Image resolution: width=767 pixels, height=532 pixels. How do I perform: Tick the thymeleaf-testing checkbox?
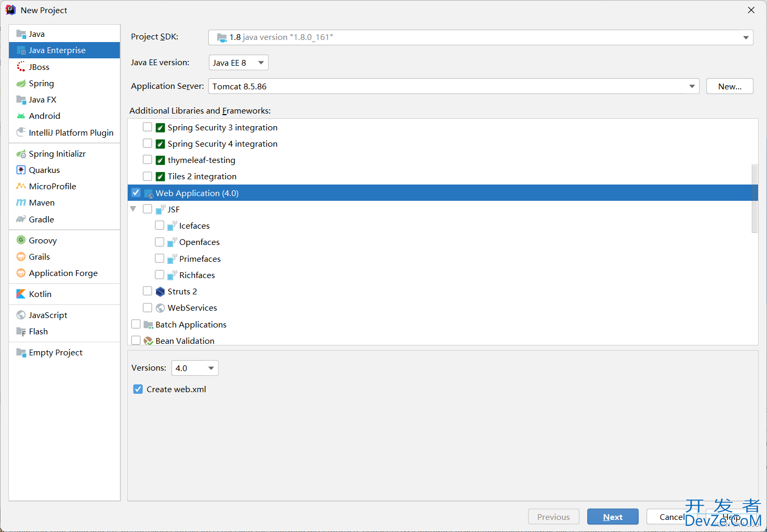tap(148, 160)
